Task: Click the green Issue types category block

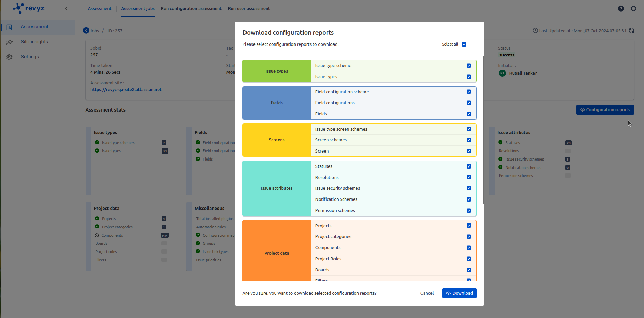Action: point(276,71)
